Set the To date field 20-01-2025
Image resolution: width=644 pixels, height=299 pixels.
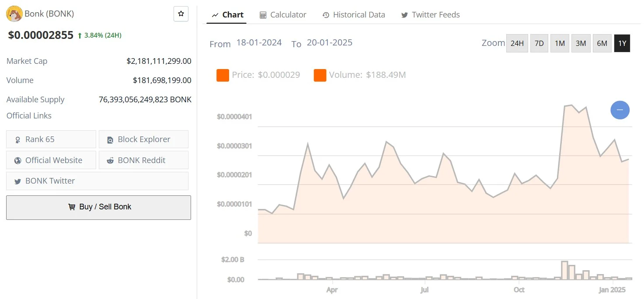coord(330,43)
